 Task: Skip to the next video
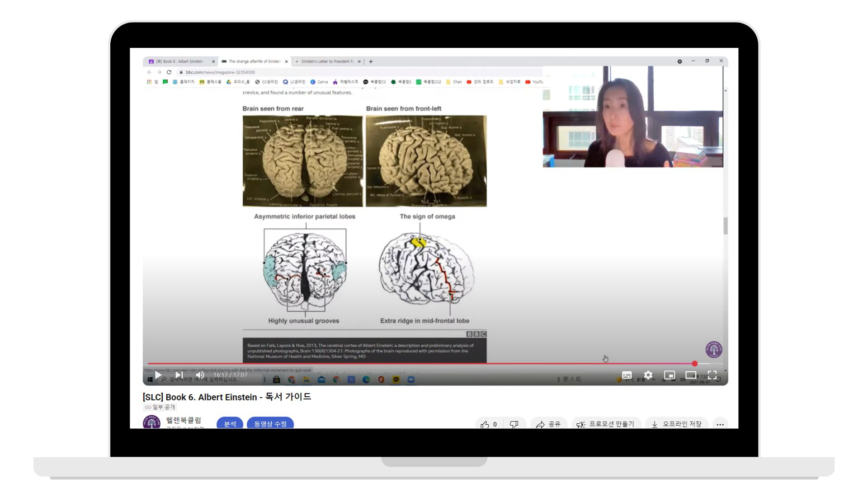point(179,375)
